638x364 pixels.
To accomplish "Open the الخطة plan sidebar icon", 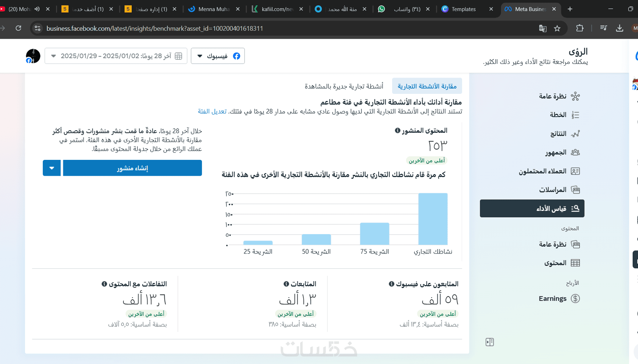I will tap(575, 115).
